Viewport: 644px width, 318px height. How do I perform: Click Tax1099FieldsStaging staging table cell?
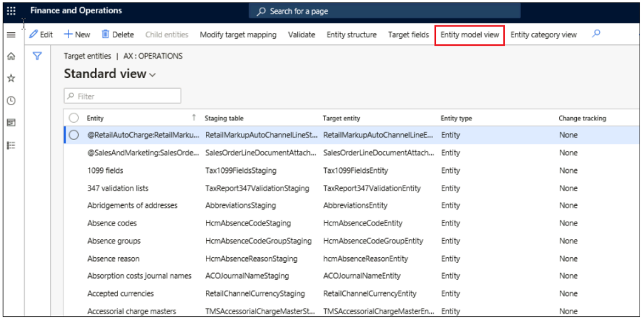(x=241, y=170)
